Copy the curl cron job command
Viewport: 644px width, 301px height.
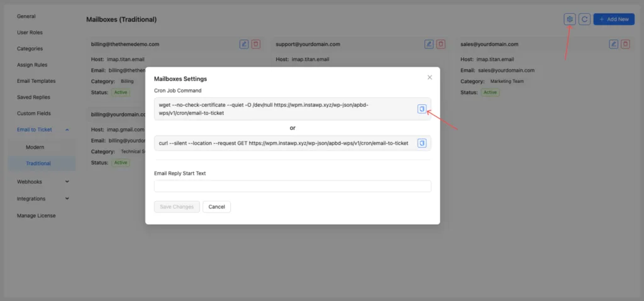[422, 143]
